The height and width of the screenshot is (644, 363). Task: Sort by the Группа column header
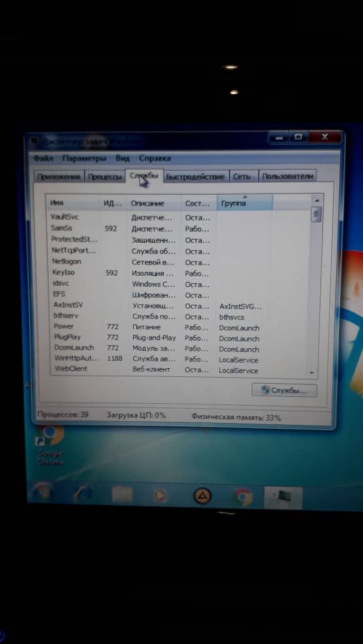click(245, 203)
